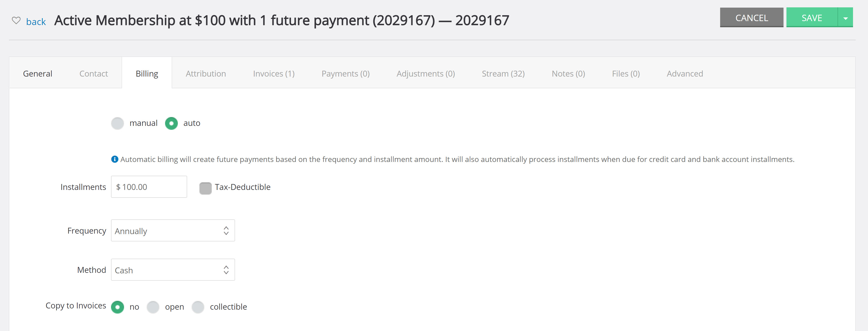Click the blue info icon
868x331 pixels.
click(114, 159)
